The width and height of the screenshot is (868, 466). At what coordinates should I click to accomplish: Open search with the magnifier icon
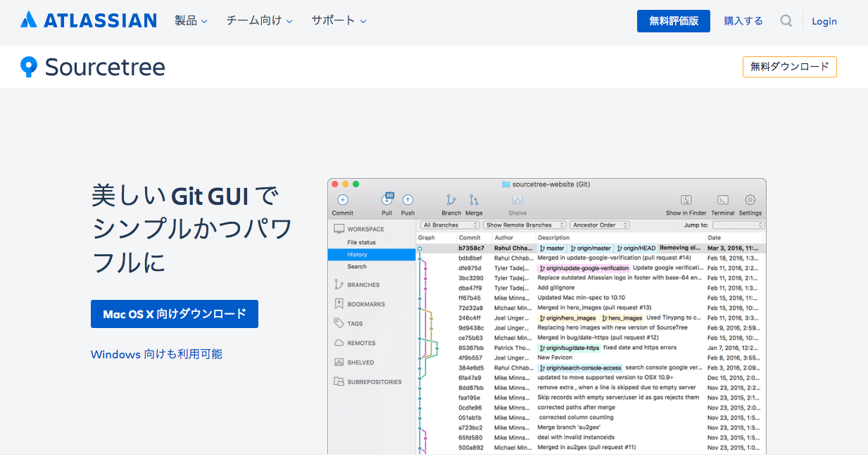[x=786, y=20]
